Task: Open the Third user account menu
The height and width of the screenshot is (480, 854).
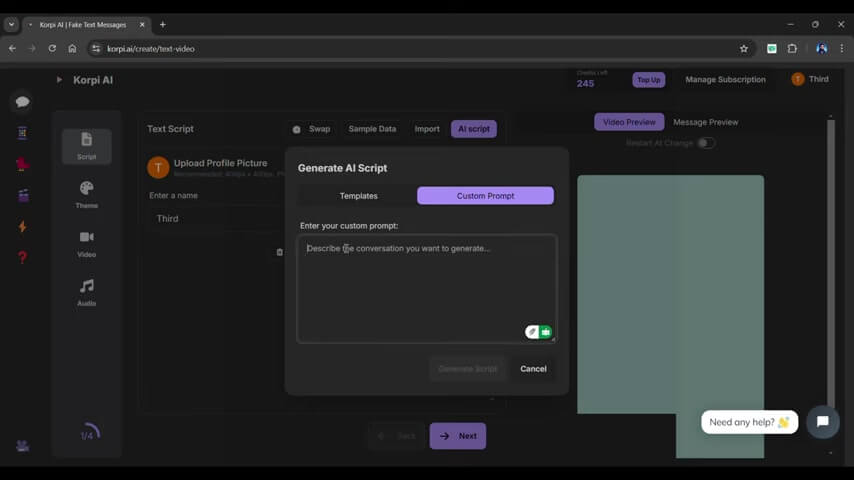Action: [x=810, y=79]
